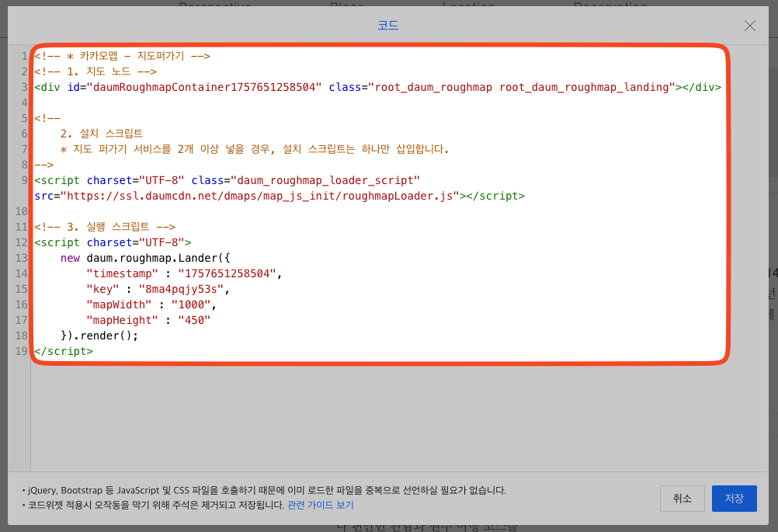
Task: Click the "timestamp" : "1757651258504" line
Action: tap(184, 273)
